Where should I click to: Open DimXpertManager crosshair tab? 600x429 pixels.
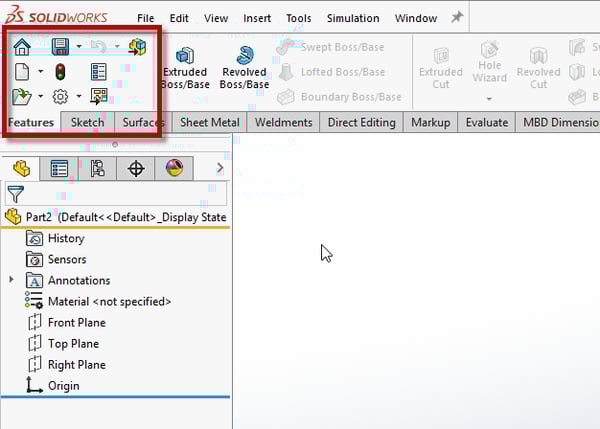136,168
